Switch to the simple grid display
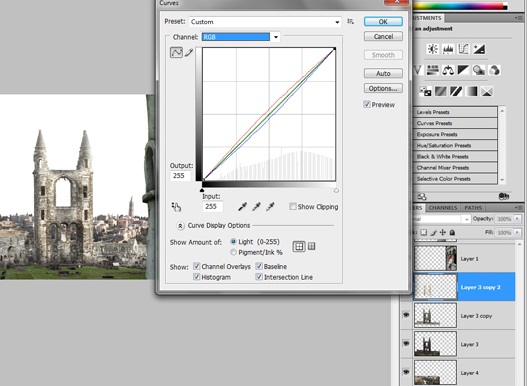This screenshot has height=386, width=527. pyautogui.click(x=299, y=246)
